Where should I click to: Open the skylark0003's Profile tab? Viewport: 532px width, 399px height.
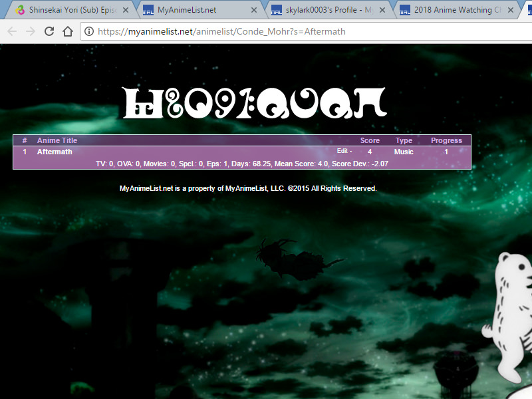[x=323, y=11]
